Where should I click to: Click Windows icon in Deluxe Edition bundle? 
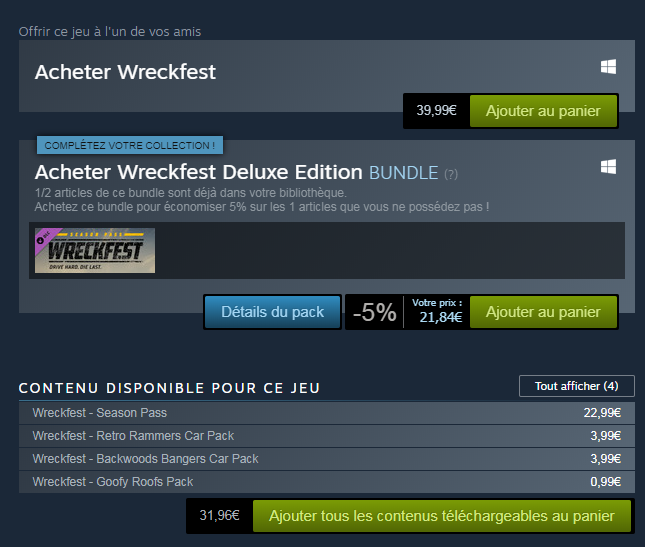point(608,167)
